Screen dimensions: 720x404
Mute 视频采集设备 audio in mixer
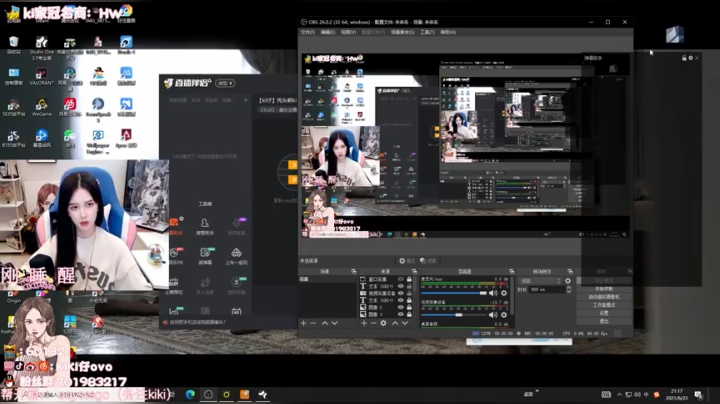493,315
